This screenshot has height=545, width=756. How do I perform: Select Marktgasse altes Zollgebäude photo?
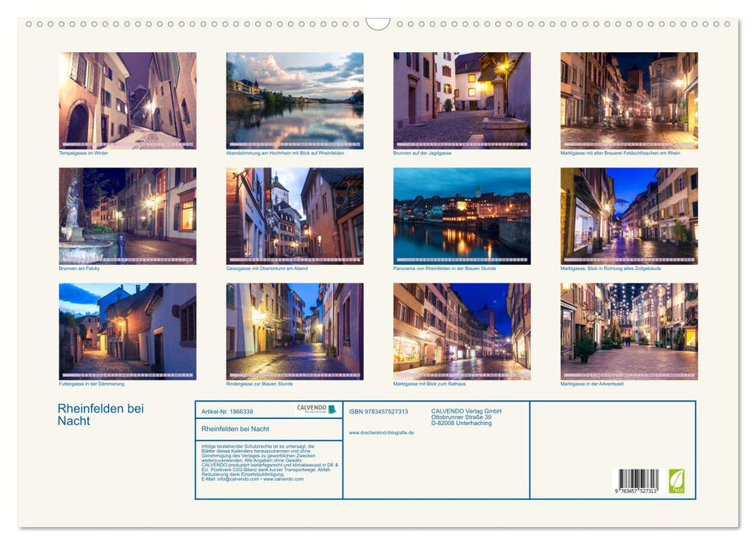629,216
